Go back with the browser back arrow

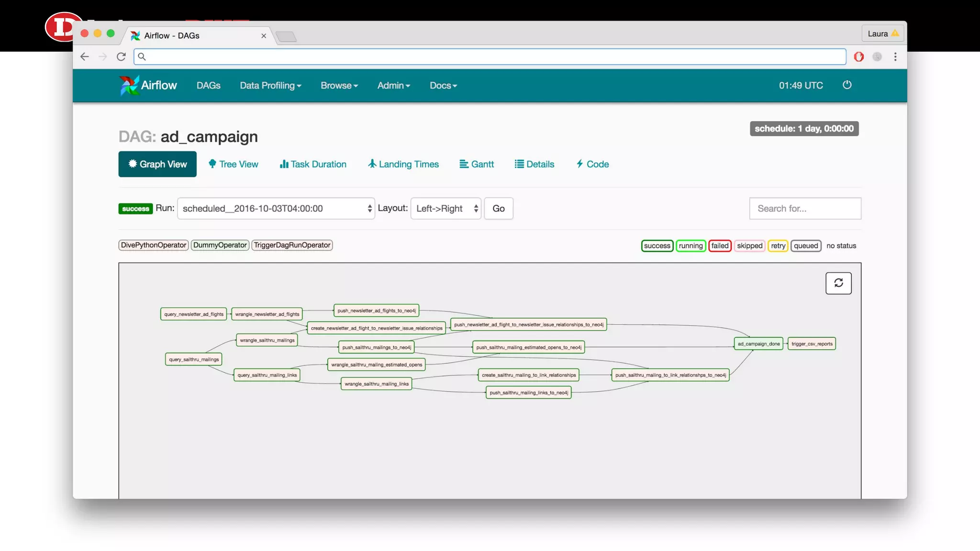click(85, 57)
